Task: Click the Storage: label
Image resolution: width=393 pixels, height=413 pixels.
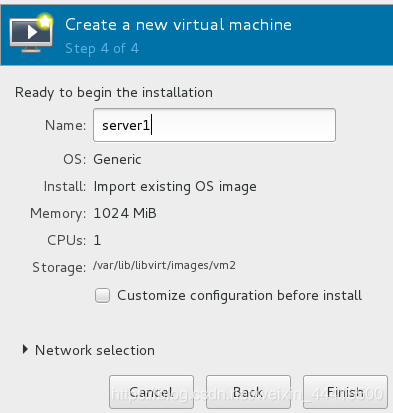Action: click(59, 267)
